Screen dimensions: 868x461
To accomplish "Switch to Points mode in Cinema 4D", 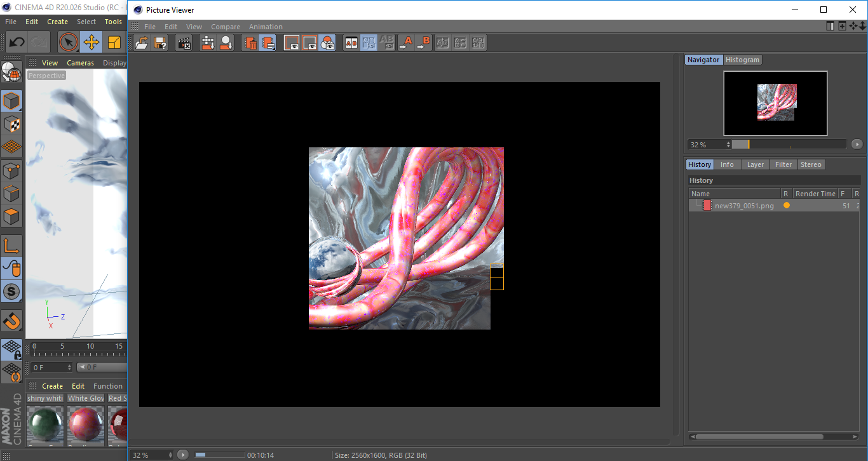I will [x=11, y=170].
